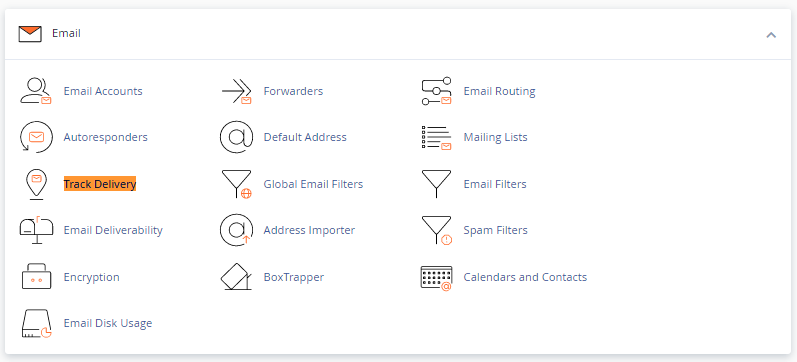This screenshot has width=797, height=362.
Task: Open the Forwarders arrow icon
Action: [236, 92]
